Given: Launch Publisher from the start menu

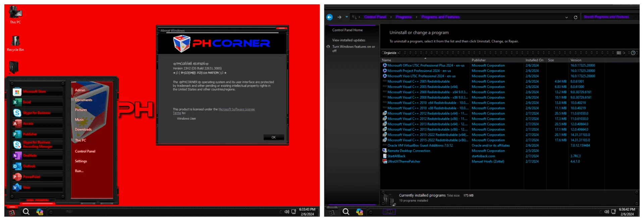Looking at the screenshot, I should pos(37,134).
